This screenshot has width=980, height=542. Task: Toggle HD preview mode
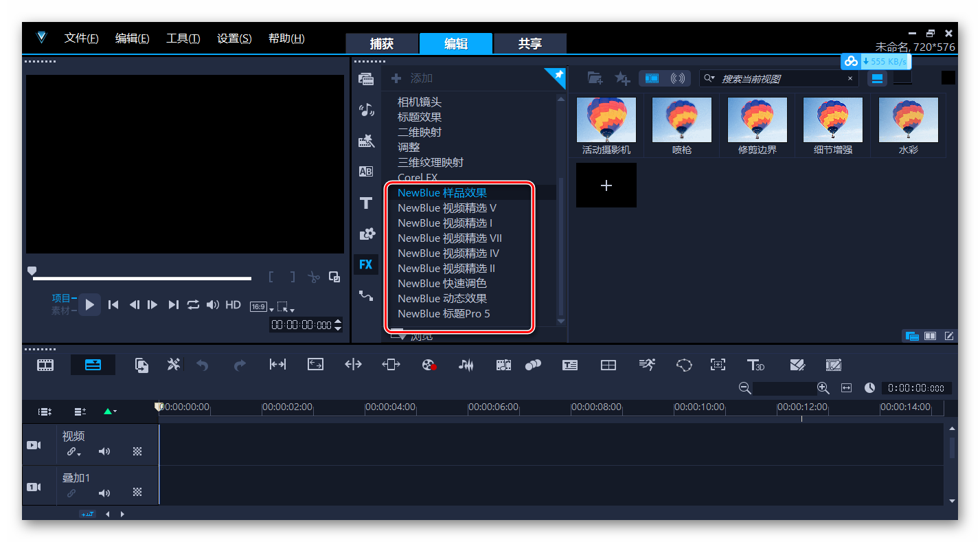pyautogui.click(x=233, y=304)
